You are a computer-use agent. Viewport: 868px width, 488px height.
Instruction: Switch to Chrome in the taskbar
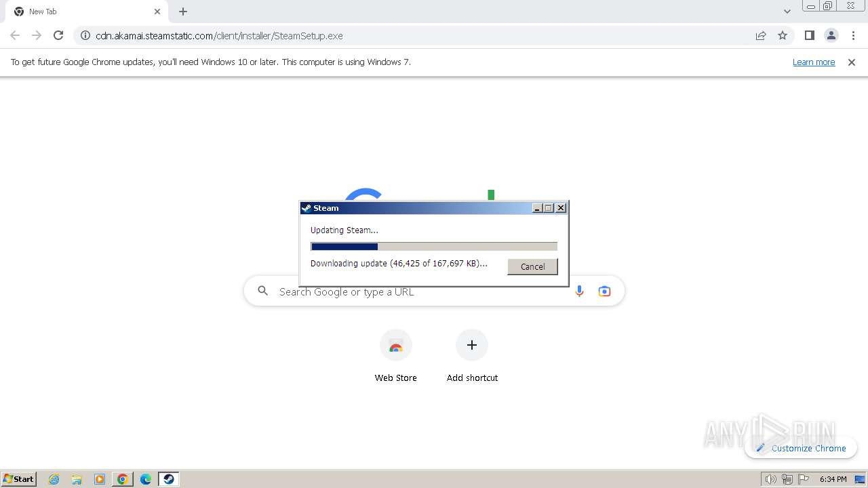(123, 479)
